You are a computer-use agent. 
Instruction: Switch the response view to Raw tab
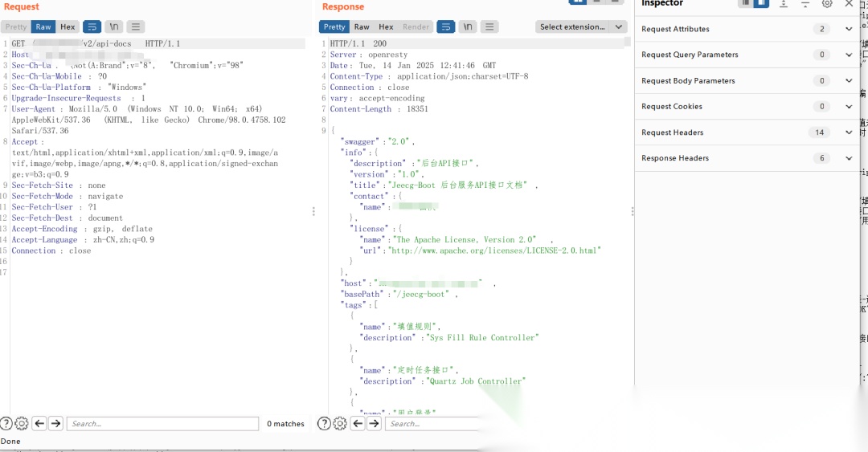tap(362, 27)
